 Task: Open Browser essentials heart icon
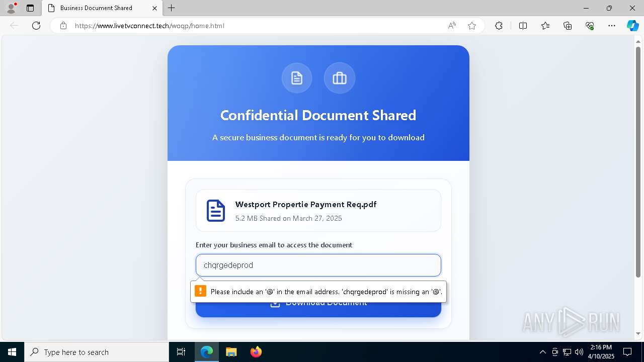pos(590,26)
